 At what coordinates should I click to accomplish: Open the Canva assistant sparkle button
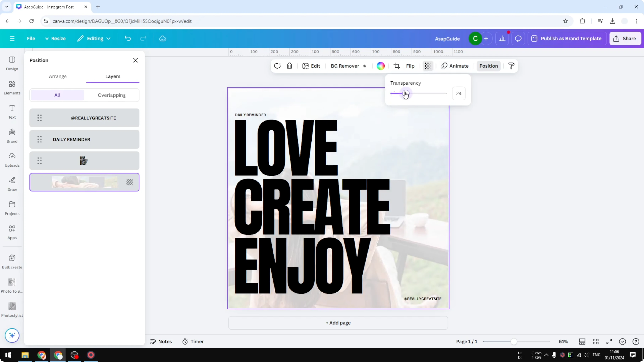[x=12, y=336]
